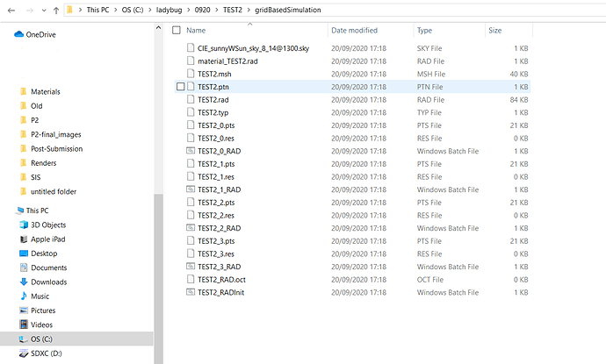The width and height of the screenshot is (606, 364).
Task: Expand chevron after 'TEST2' breadcrumb
Action: [249, 10]
